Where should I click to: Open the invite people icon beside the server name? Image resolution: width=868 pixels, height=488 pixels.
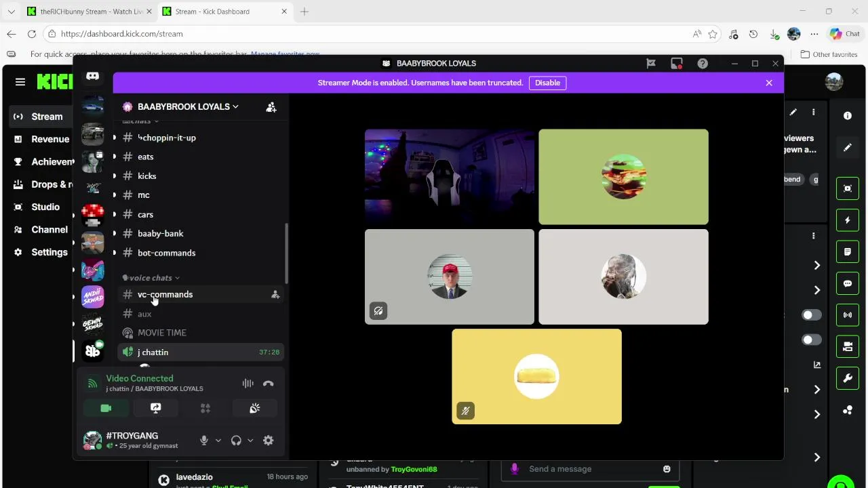point(271,107)
